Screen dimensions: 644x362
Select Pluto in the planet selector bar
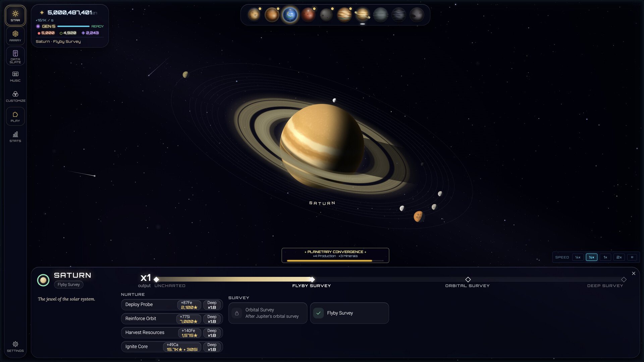[x=417, y=15]
